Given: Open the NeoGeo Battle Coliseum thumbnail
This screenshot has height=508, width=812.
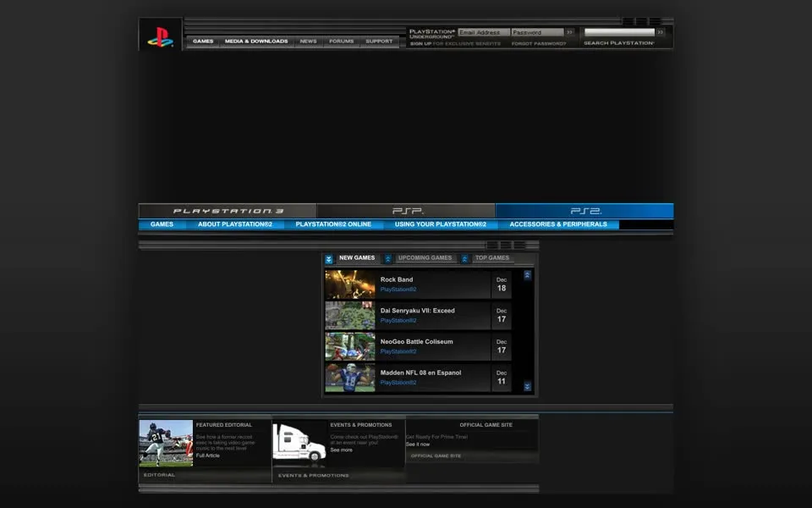Looking at the screenshot, I should click(350, 347).
